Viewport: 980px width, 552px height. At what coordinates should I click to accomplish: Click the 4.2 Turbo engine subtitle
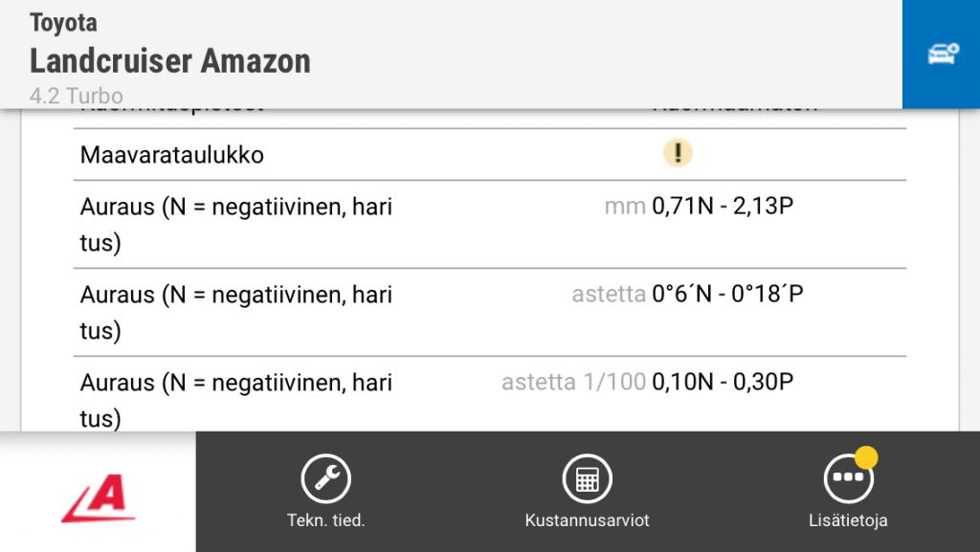click(77, 97)
